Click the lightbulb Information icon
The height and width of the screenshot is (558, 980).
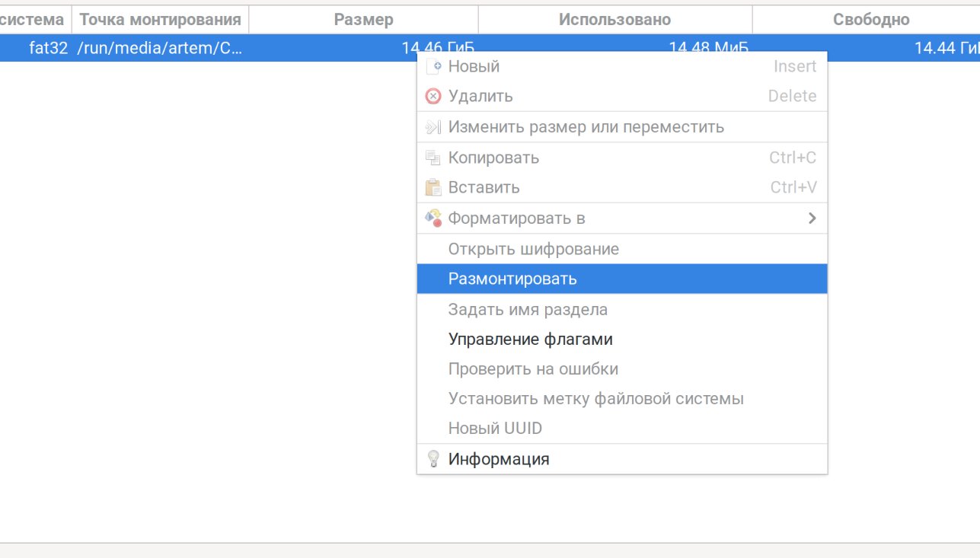point(433,459)
